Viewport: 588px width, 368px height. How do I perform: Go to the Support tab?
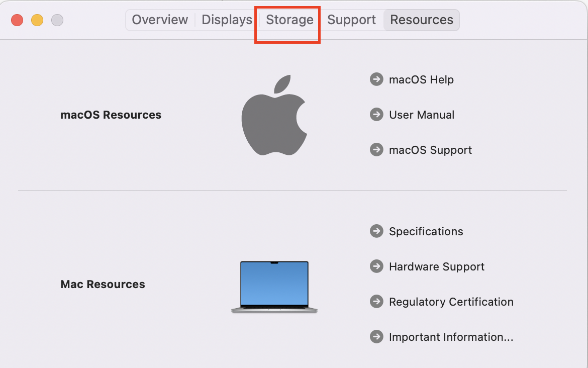pos(351,20)
